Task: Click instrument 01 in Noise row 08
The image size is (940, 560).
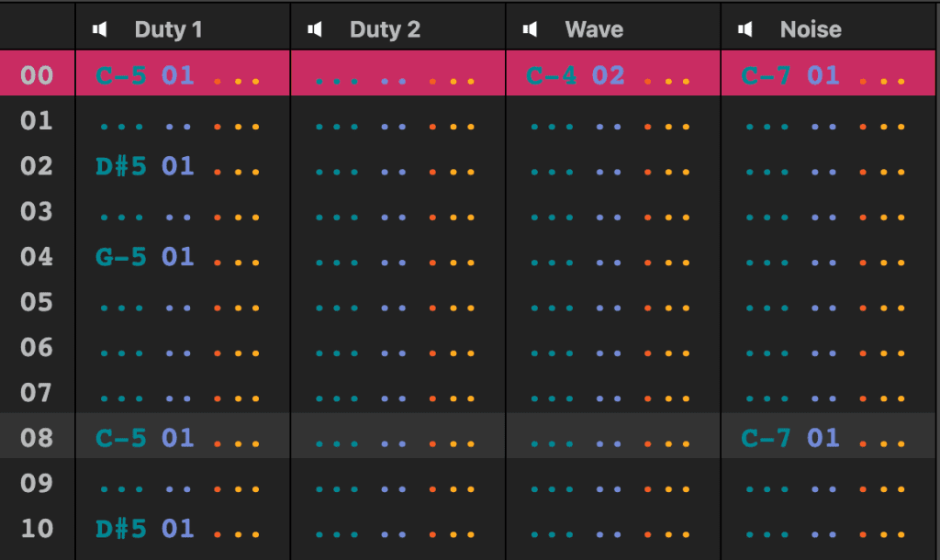Action: point(823,438)
